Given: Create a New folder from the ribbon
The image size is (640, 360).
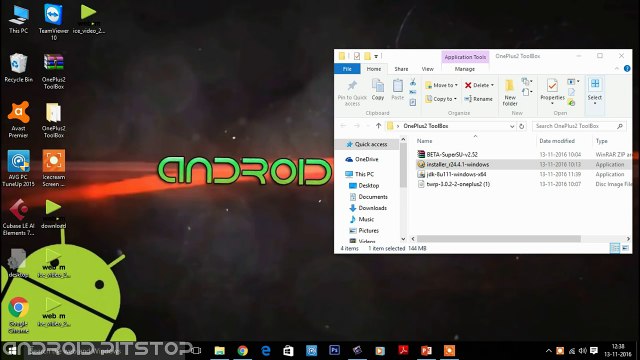Looking at the screenshot, I should [x=510, y=93].
